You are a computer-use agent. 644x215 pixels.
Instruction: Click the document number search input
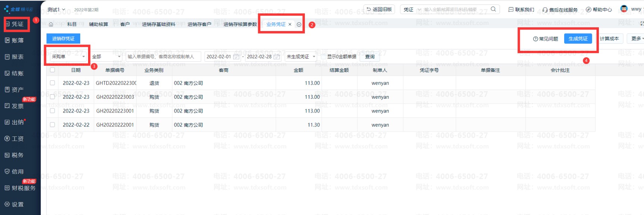click(163, 57)
